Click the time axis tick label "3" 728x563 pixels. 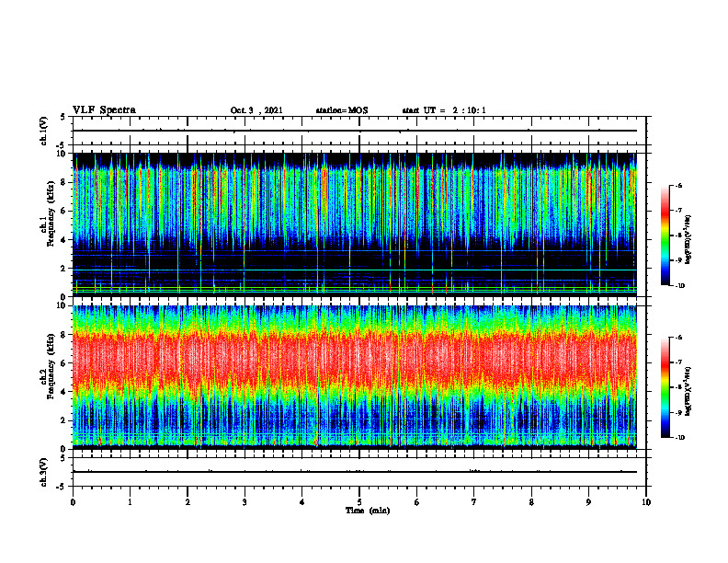(x=245, y=502)
